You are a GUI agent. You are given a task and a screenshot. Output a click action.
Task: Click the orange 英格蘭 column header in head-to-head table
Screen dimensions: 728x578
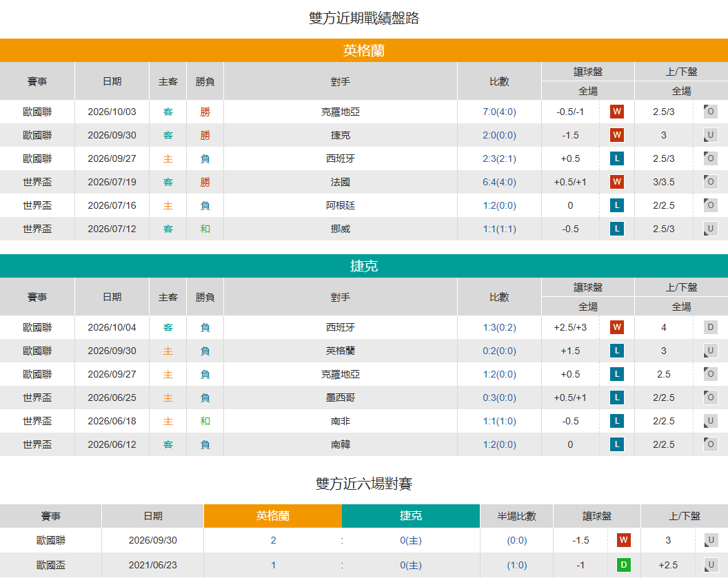click(273, 516)
